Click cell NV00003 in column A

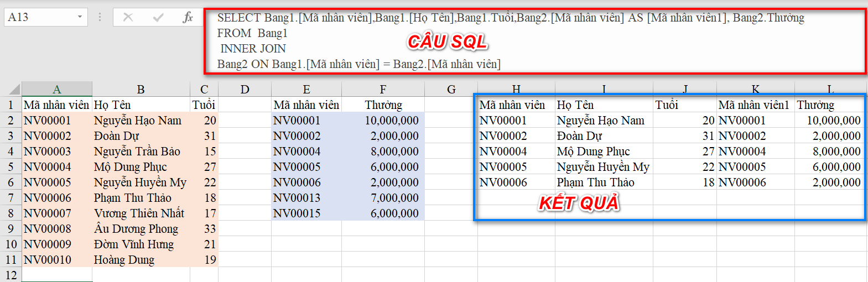56,152
